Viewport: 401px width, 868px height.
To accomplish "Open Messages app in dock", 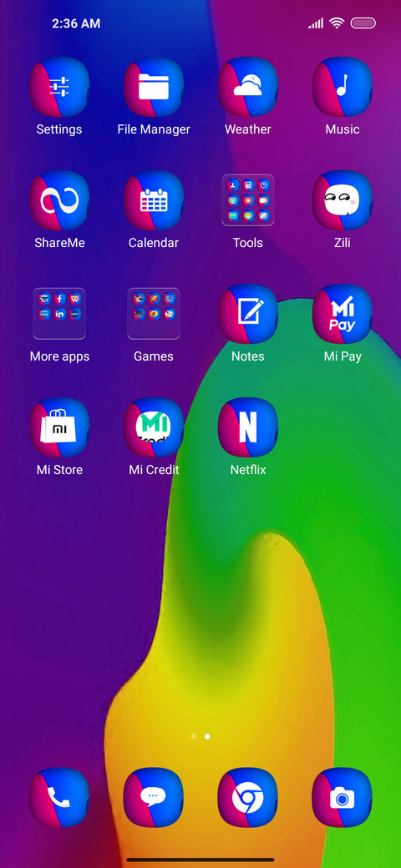I will pos(154,797).
